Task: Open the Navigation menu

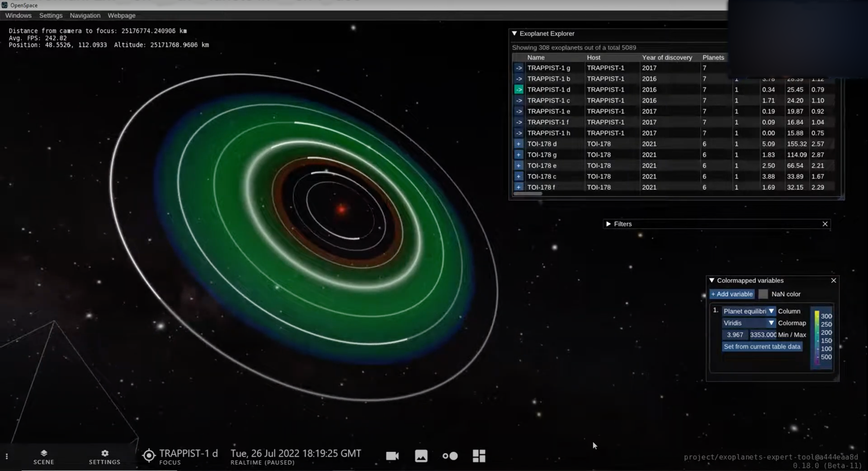Action: (85, 15)
